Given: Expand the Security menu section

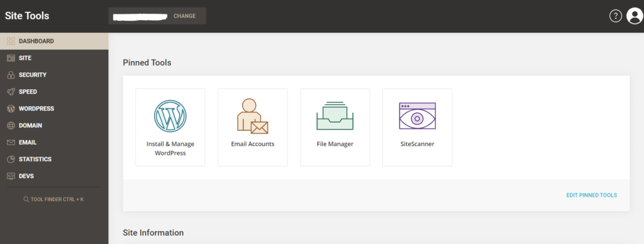Looking at the screenshot, I should point(54,75).
